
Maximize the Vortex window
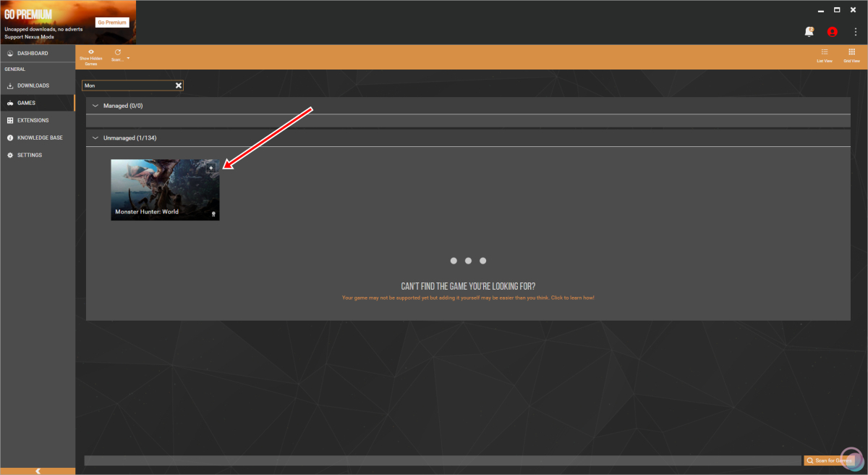coord(837,9)
